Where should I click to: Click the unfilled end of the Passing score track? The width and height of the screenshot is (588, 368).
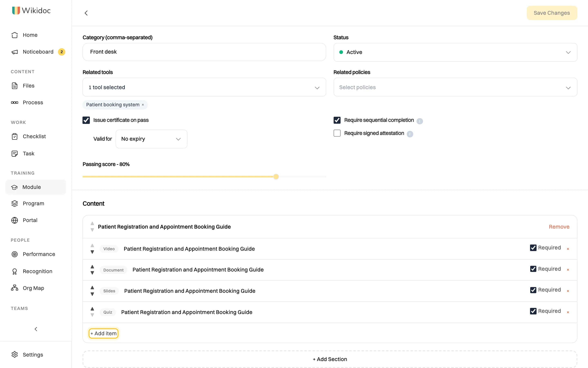click(x=302, y=177)
